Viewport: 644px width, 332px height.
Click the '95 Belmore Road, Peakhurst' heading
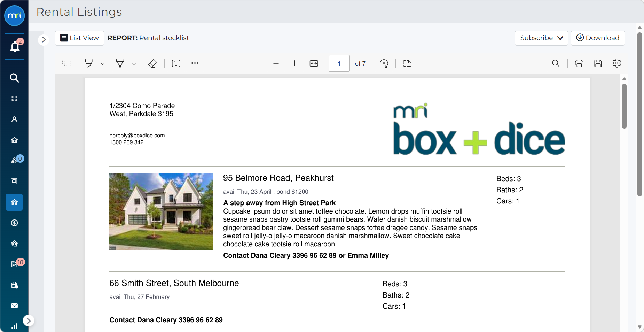[278, 178]
